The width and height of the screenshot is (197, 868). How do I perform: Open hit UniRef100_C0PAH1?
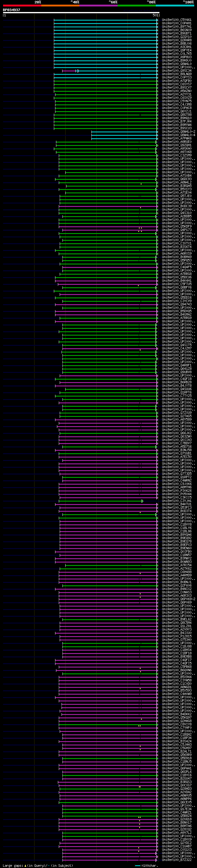coord(177,23)
